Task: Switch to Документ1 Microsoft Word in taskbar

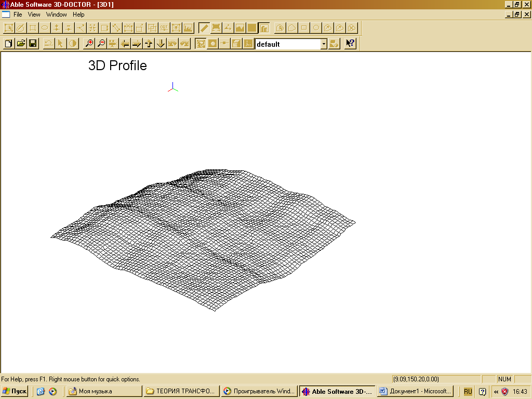Action: pyautogui.click(x=415, y=391)
